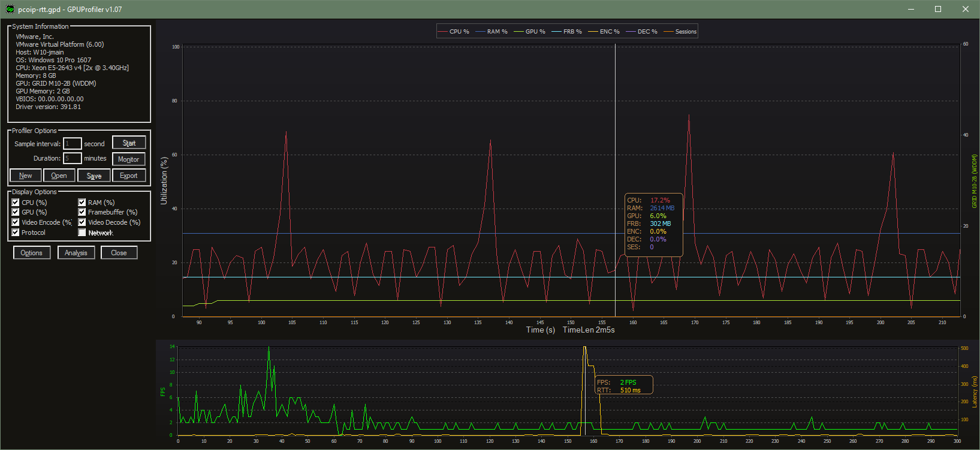
Task: Toggle the Protocol checkbox
Action: click(16, 232)
